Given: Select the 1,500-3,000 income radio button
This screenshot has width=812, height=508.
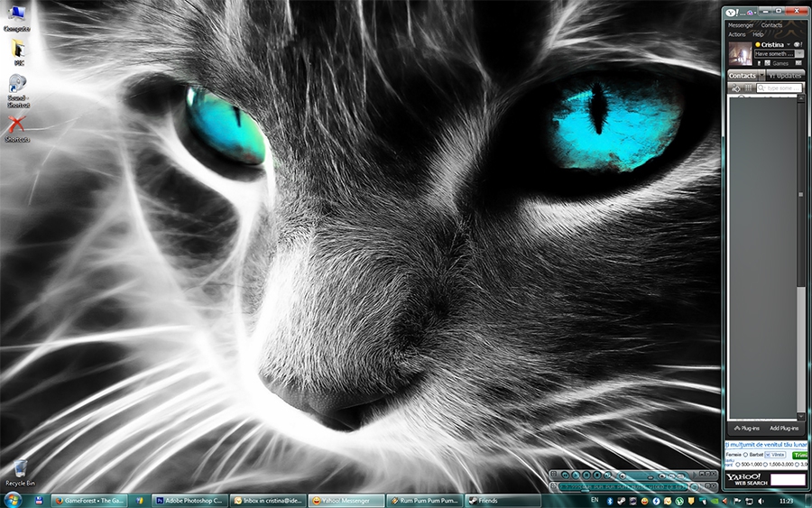Looking at the screenshot, I should pos(765,464).
